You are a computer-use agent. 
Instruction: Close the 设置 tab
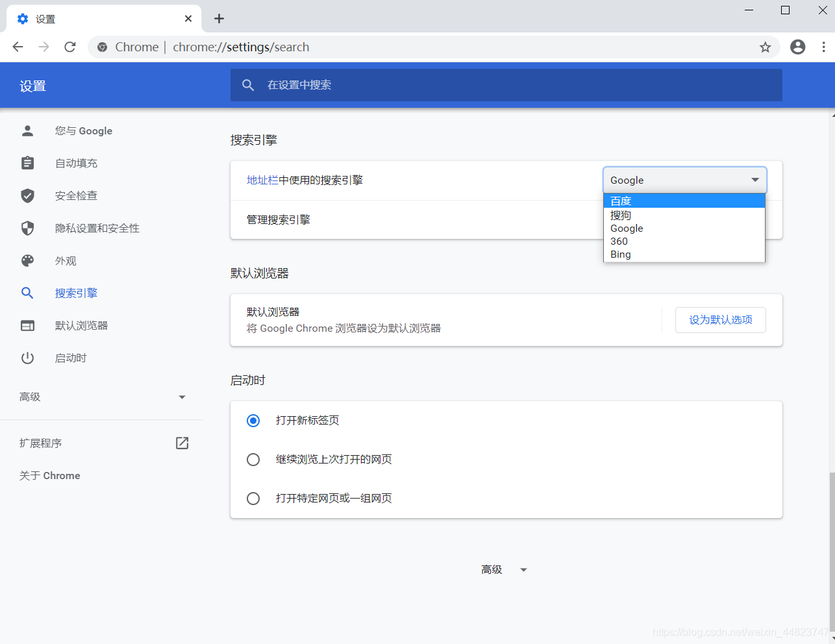point(188,19)
